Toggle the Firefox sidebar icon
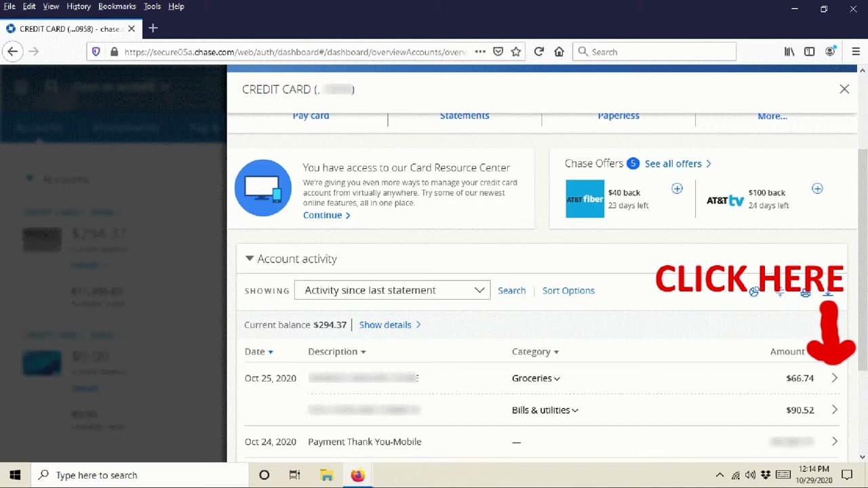Screen dimensions: 868x488 [809, 52]
